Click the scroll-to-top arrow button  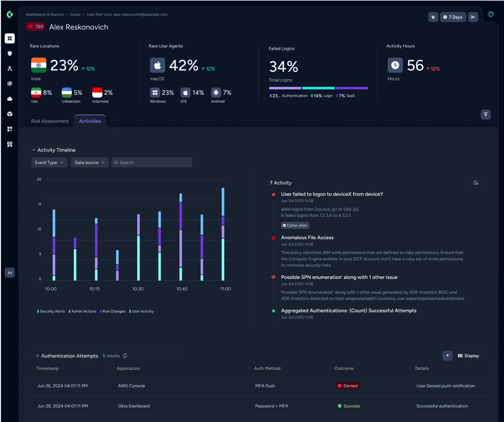[485, 115]
